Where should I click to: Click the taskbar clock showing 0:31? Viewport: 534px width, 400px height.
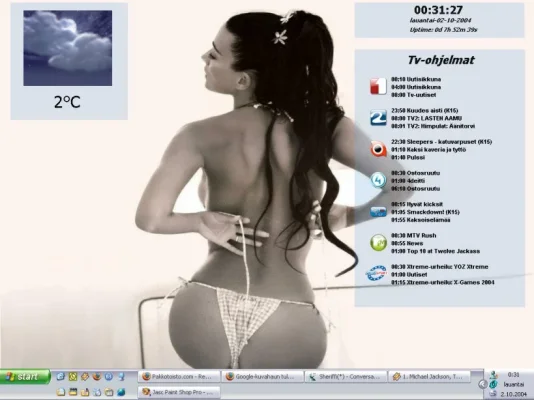(513, 374)
